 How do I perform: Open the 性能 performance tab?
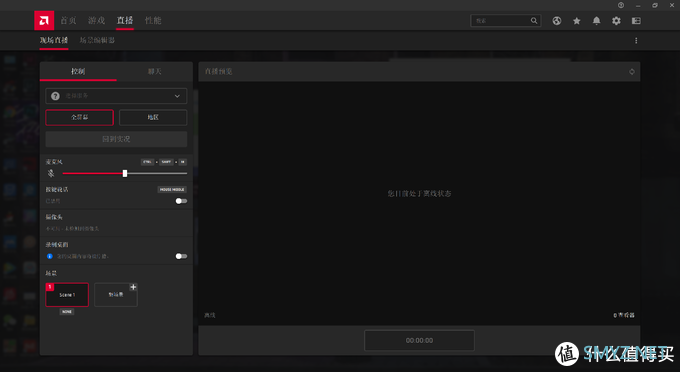(153, 20)
